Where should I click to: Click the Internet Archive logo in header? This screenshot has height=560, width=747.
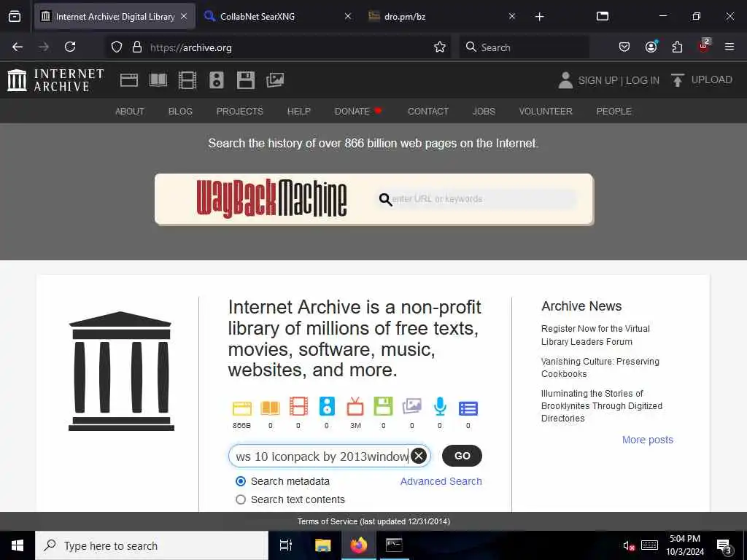pyautogui.click(x=55, y=80)
